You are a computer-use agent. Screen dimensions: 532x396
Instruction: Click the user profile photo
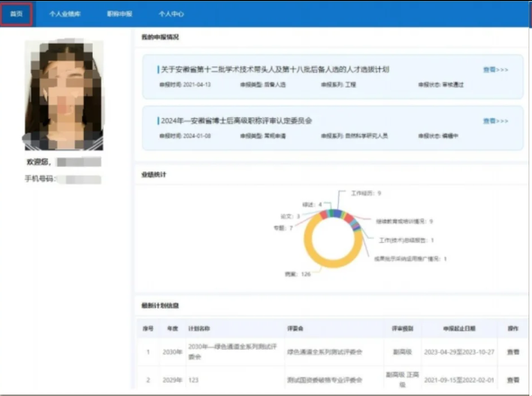click(x=64, y=94)
